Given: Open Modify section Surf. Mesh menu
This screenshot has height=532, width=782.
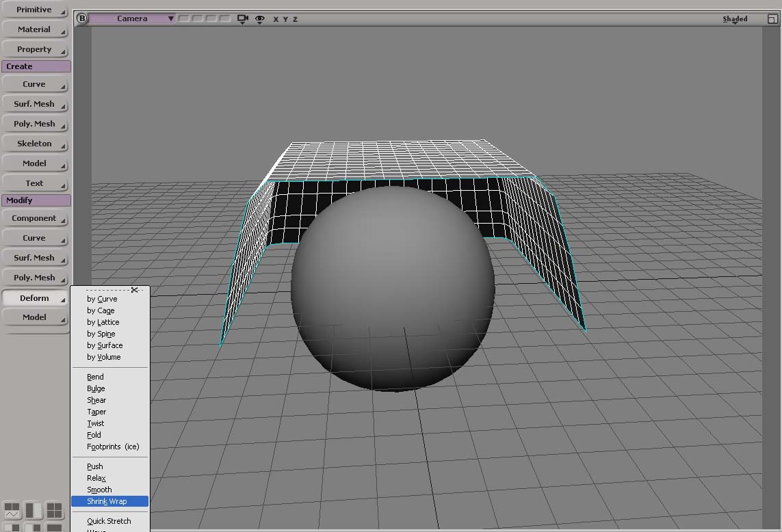Looking at the screenshot, I should pos(34,258).
